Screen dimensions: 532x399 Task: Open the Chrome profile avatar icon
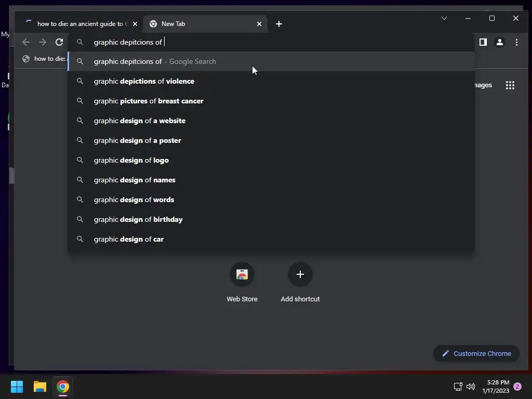[x=499, y=42]
